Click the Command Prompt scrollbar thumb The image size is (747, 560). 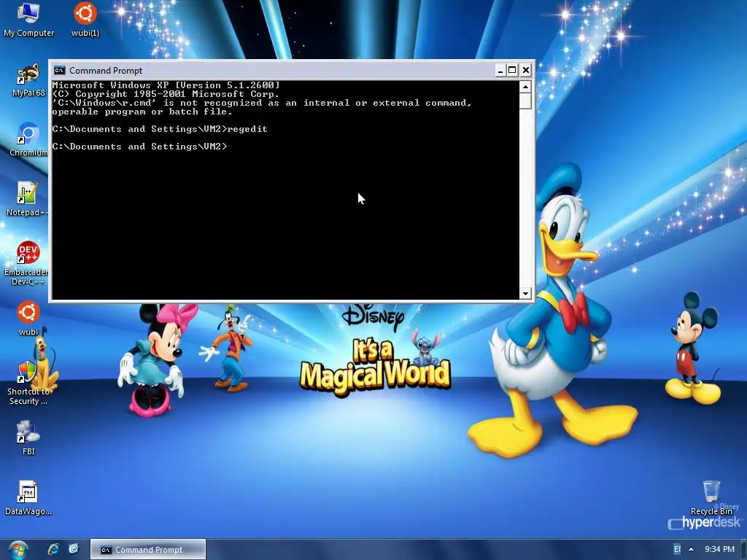pos(525,101)
